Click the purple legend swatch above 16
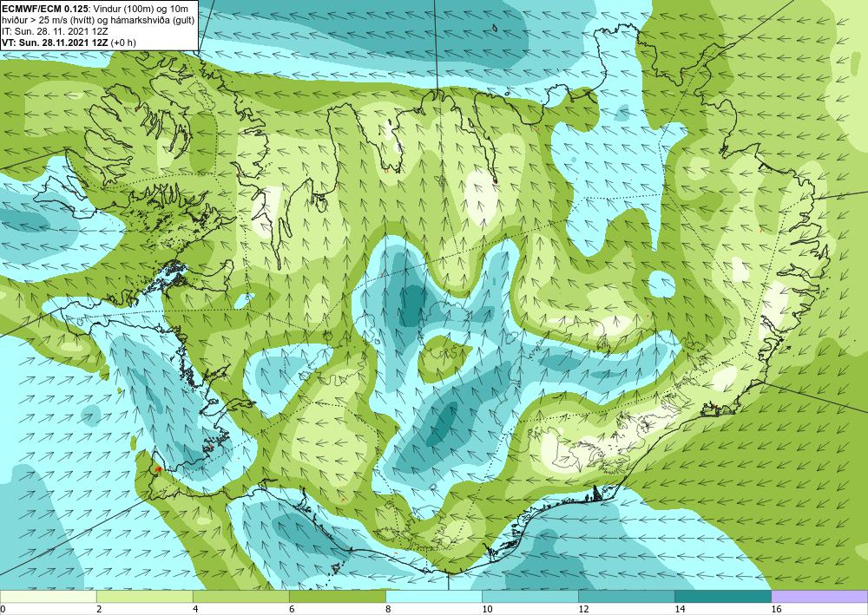Screen dimensions: 868x615 tap(820, 596)
